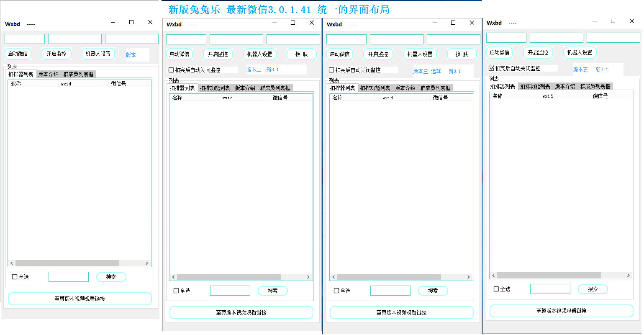Click the 版本三 运算 label
Image resolution: width=644 pixels, height=335 pixels.
(x=427, y=71)
